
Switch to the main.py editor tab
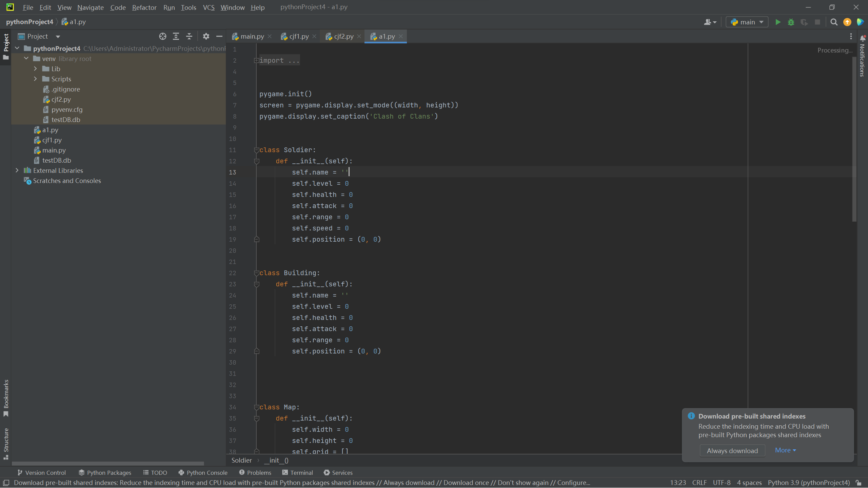click(x=252, y=36)
